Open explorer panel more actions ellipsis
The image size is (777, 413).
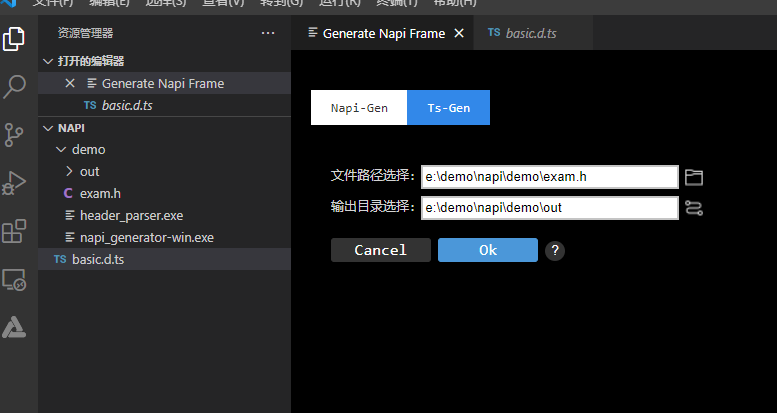pos(267,33)
